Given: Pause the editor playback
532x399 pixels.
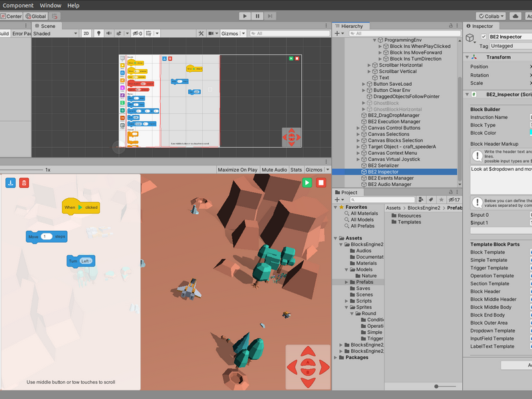Looking at the screenshot, I should [x=257, y=16].
